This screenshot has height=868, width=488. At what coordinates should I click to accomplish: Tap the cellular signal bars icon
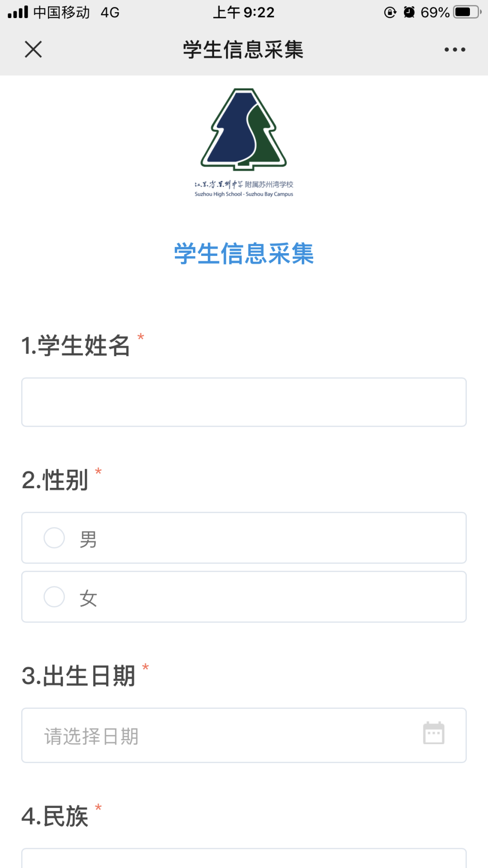point(18,12)
